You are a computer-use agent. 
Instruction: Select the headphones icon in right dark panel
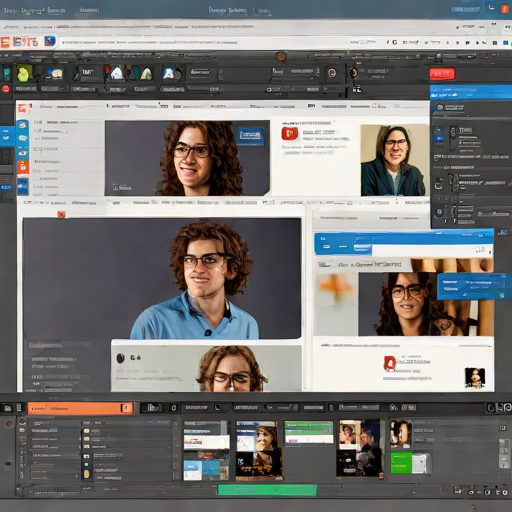pyautogui.click(x=439, y=183)
